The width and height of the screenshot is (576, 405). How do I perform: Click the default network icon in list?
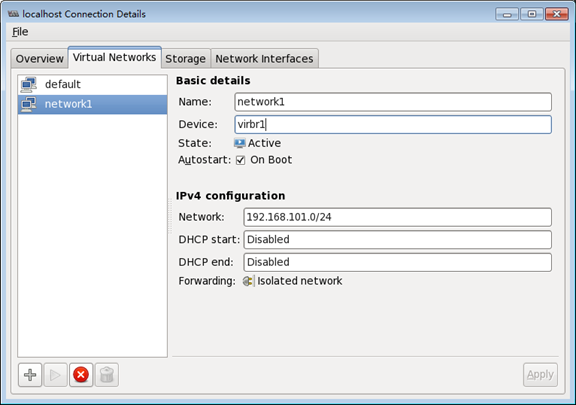pyautogui.click(x=29, y=85)
